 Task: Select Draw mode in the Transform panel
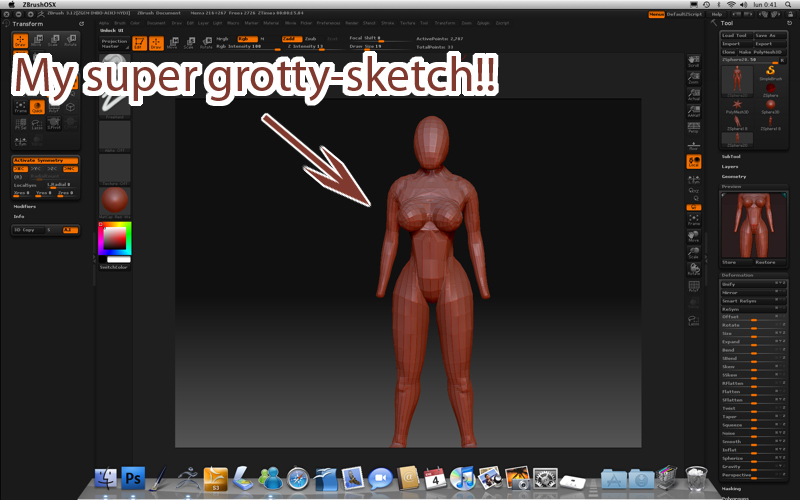pyautogui.click(x=20, y=41)
